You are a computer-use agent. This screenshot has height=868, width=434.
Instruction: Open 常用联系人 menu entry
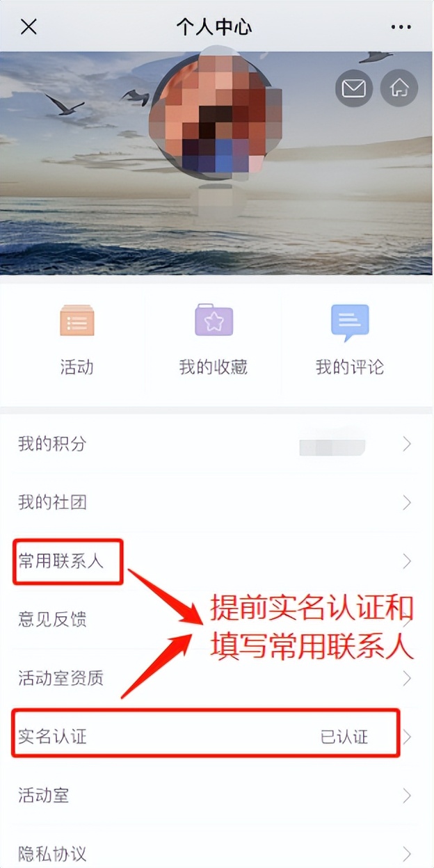[217, 561]
